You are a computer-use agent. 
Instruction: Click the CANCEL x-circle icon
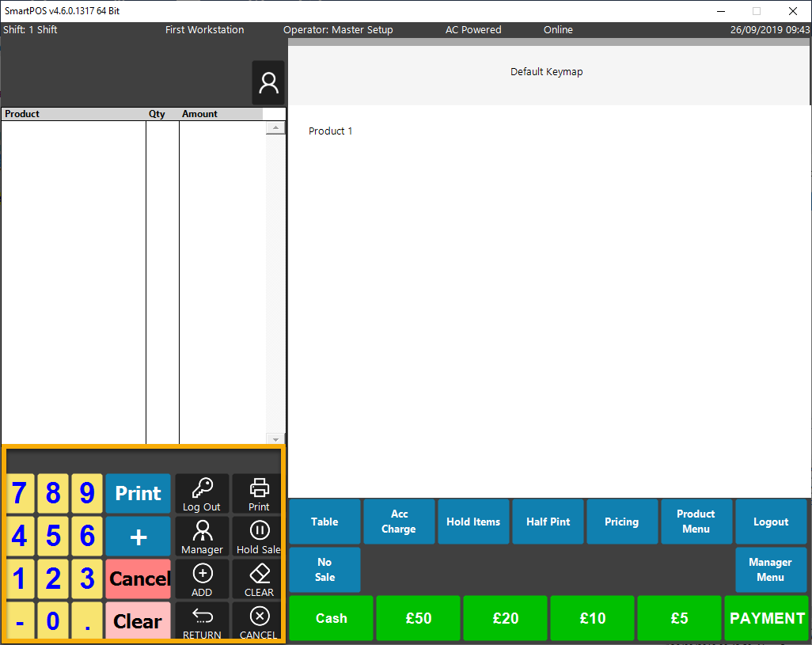click(259, 621)
